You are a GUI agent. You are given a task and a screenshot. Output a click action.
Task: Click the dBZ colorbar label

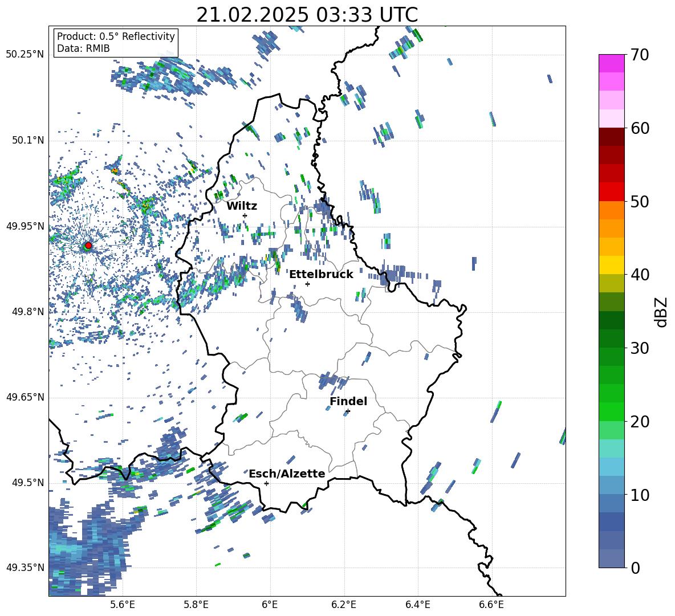pyautogui.click(x=662, y=312)
